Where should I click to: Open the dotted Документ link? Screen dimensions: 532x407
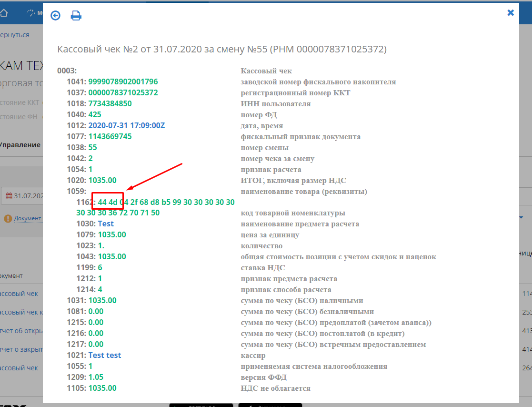[x=28, y=218]
